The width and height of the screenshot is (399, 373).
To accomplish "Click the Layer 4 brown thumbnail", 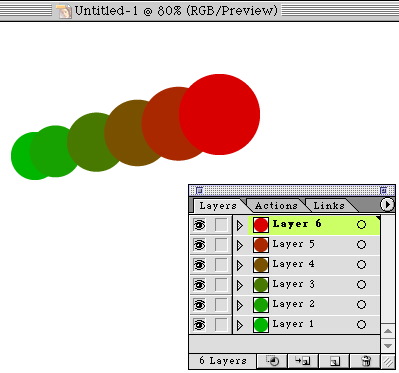I will click(261, 265).
